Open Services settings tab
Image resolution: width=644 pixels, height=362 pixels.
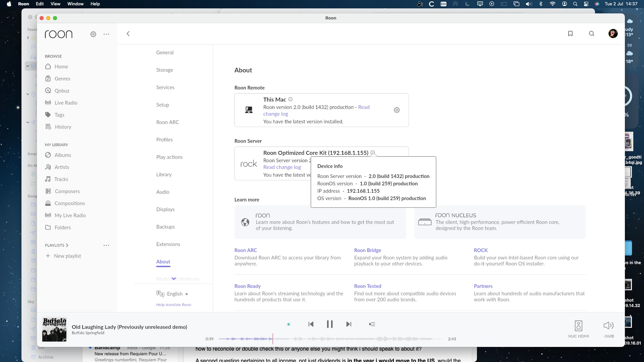coord(165,87)
